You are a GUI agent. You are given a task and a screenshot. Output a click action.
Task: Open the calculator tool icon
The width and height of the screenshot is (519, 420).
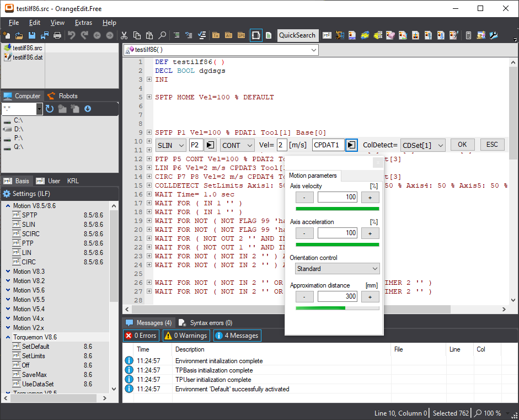point(468,35)
